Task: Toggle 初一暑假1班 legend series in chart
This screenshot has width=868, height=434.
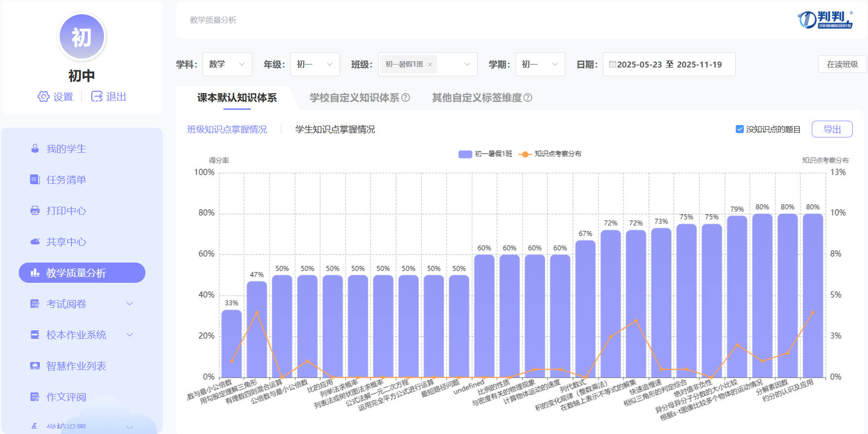Action: pos(465,154)
